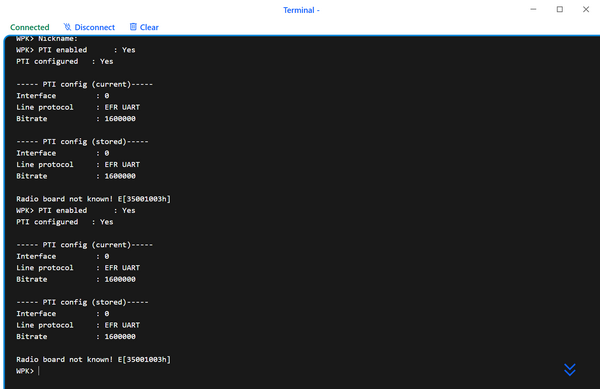Click the last 'Radio board not known!' error line
The width and height of the screenshot is (600, 389).
pyautogui.click(x=93, y=360)
